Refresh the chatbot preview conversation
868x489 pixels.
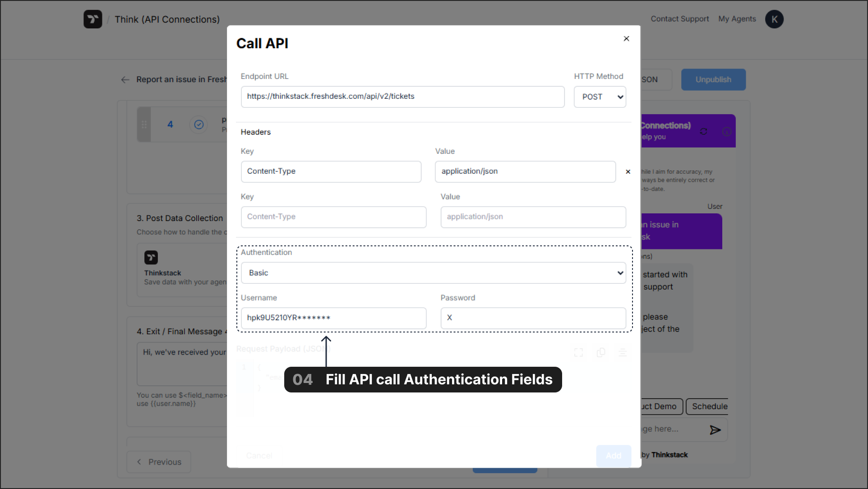703,131
